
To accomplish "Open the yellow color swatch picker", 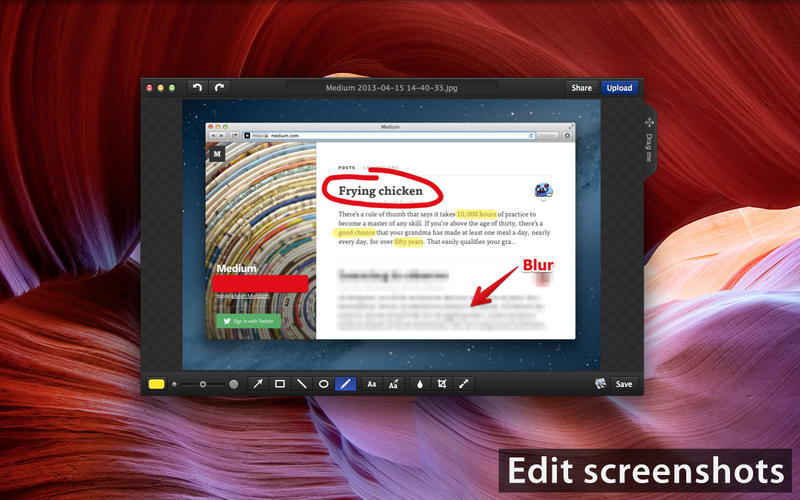I will click(x=157, y=383).
